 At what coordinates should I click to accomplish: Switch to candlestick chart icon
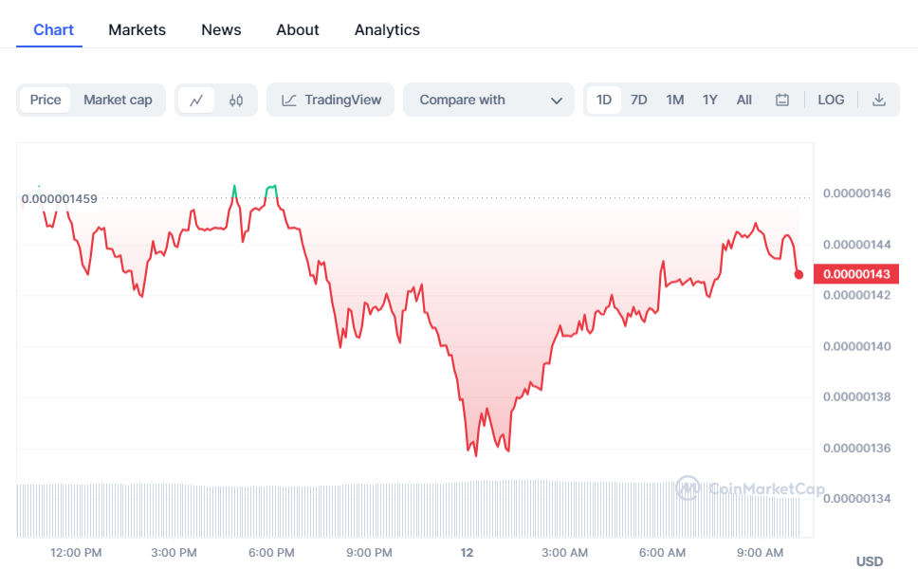[x=236, y=100]
